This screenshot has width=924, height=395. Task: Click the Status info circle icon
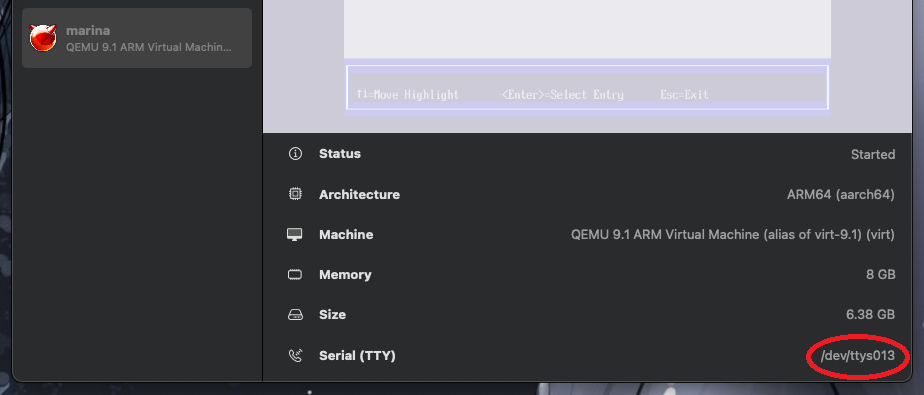tap(295, 154)
